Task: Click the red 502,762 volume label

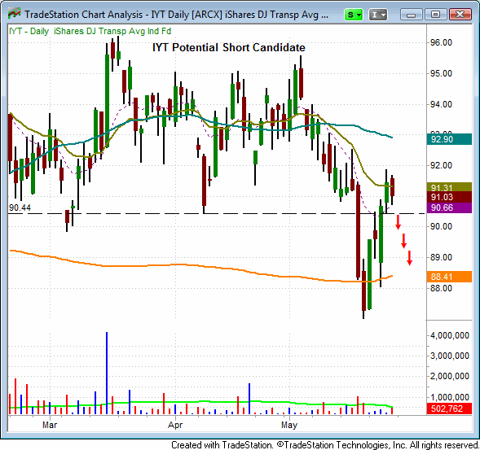Action: 449,408
